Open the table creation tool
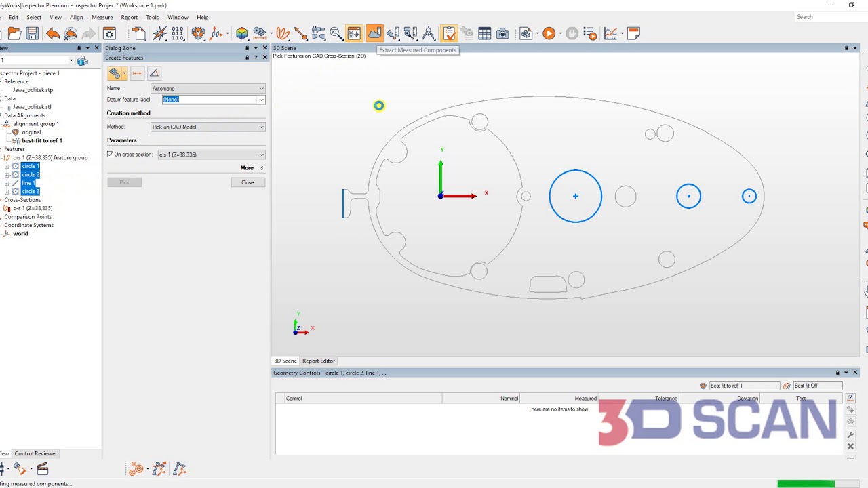This screenshot has width=868, height=488. 485,33
